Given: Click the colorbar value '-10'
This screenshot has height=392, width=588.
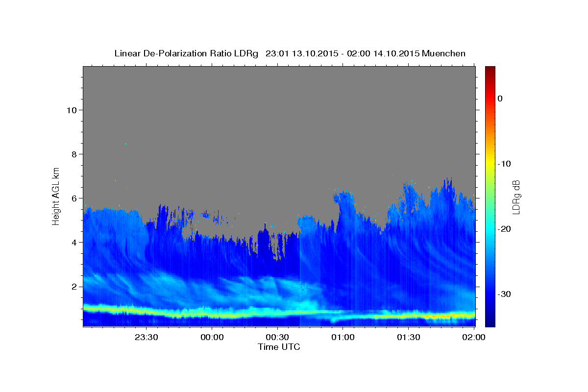Looking at the screenshot, I should 504,164.
